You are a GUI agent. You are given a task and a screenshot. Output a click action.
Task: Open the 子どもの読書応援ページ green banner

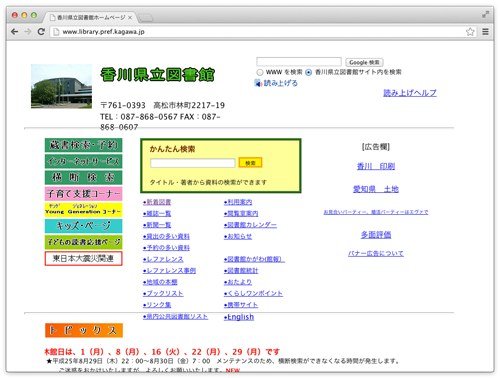[83, 242]
